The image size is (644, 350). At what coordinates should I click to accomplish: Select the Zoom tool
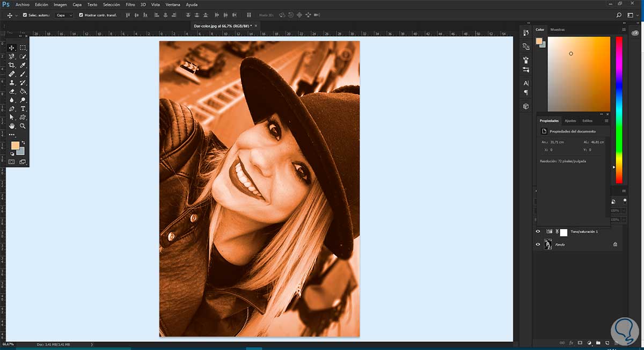(23, 126)
